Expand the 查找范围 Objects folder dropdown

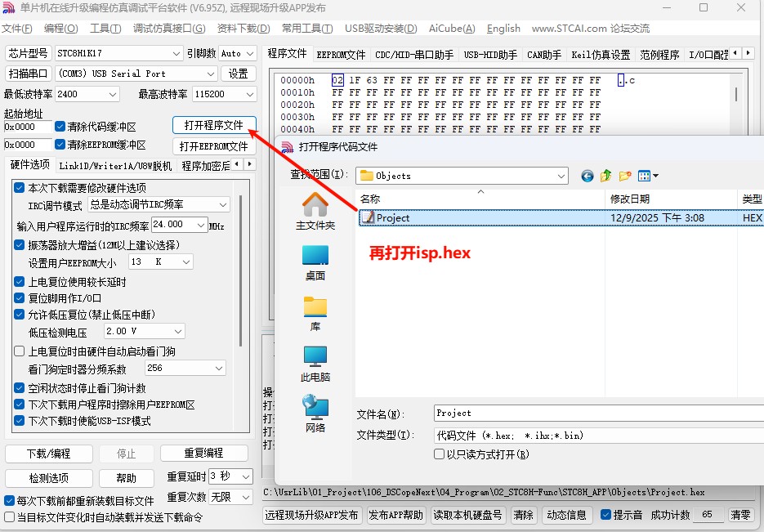pos(561,176)
